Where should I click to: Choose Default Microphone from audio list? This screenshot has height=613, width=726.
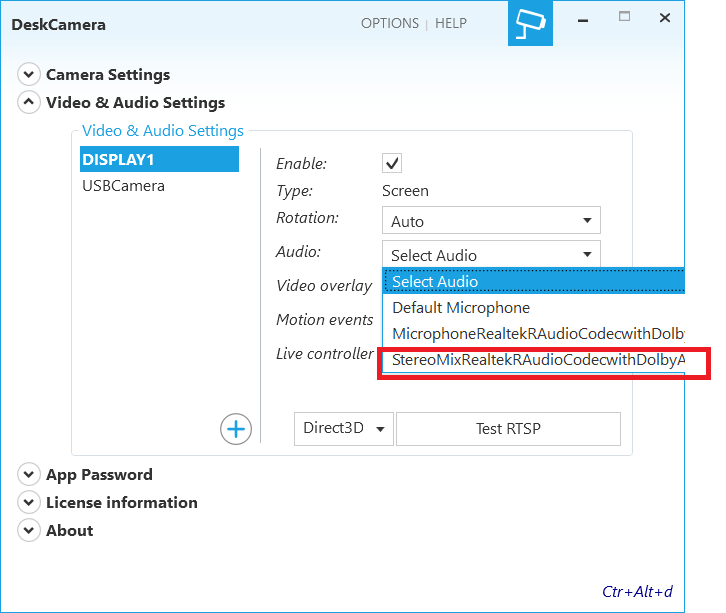click(461, 308)
